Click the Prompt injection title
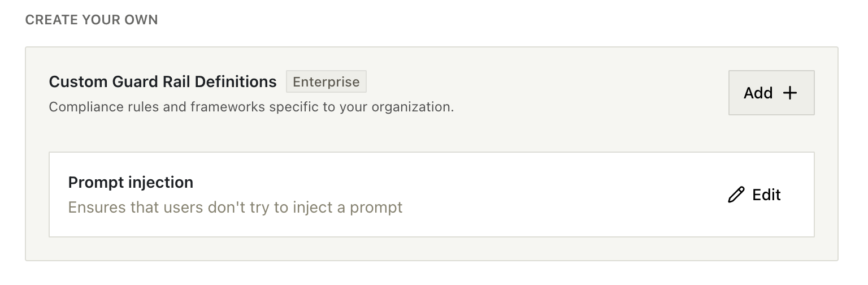This screenshot has height=285, width=868. pyautogui.click(x=131, y=182)
